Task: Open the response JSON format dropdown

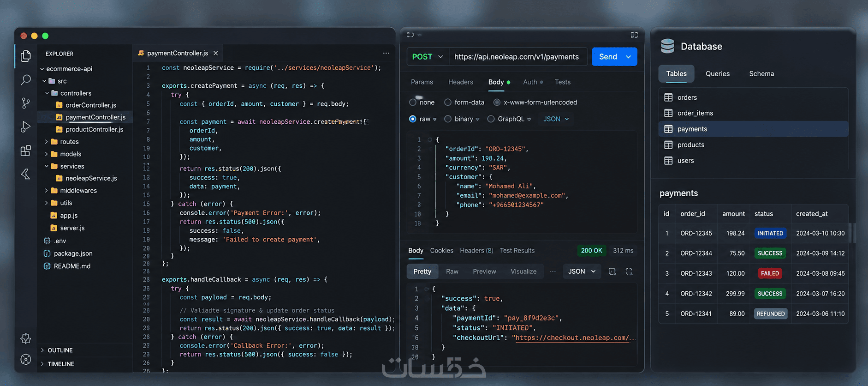Action: [x=582, y=271]
